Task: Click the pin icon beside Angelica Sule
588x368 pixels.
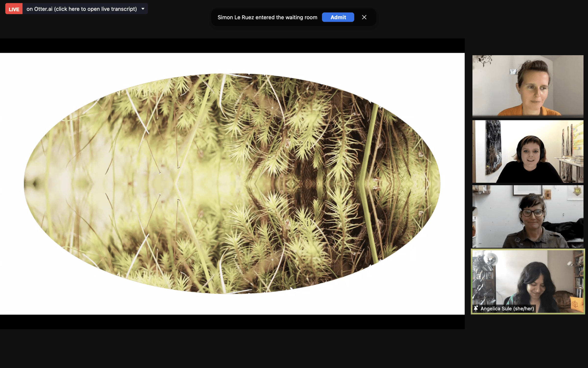Action: tap(476, 309)
